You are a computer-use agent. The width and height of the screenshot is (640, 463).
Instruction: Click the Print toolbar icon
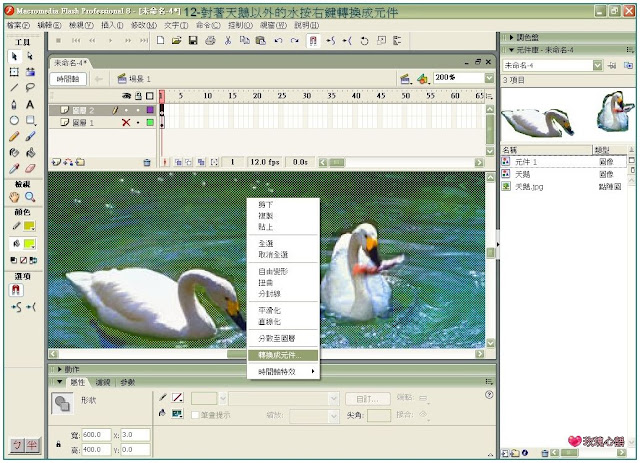click(210, 40)
